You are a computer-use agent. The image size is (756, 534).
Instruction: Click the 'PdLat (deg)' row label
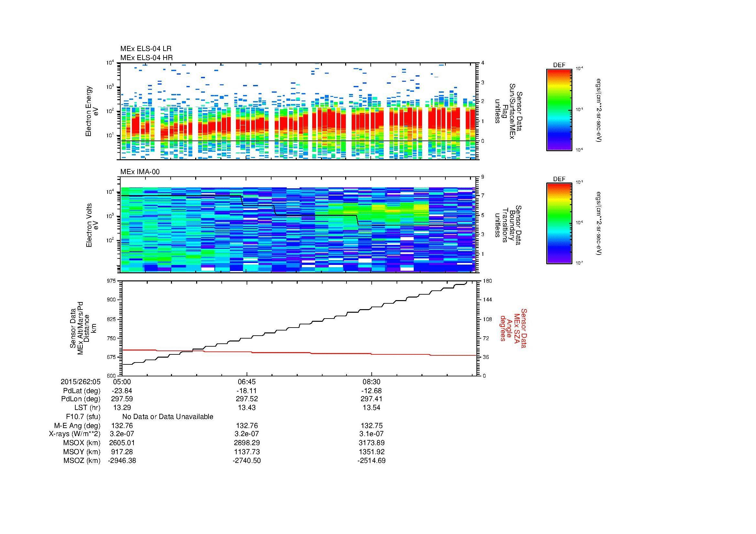[x=82, y=391]
